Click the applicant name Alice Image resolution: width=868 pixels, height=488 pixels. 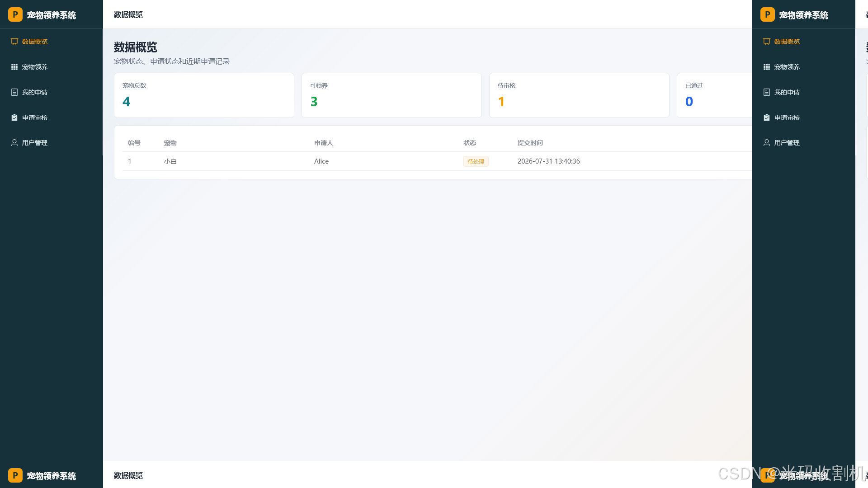click(x=321, y=161)
